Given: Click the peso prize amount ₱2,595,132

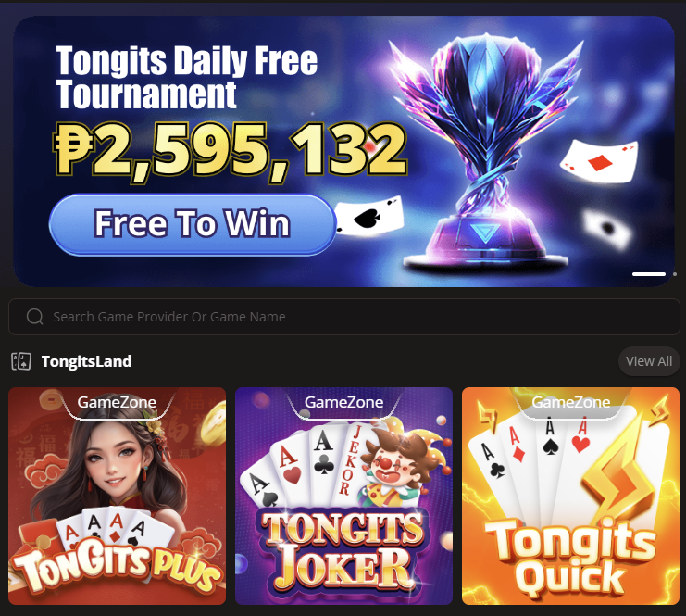Looking at the screenshot, I should [x=231, y=150].
